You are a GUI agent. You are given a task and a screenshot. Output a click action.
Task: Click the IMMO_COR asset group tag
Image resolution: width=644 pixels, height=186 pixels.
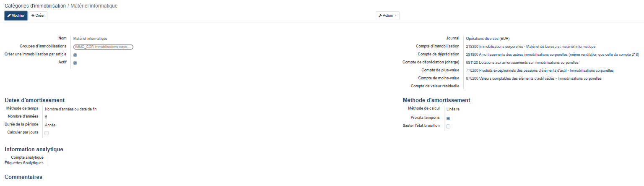click(x=103, y=47)
